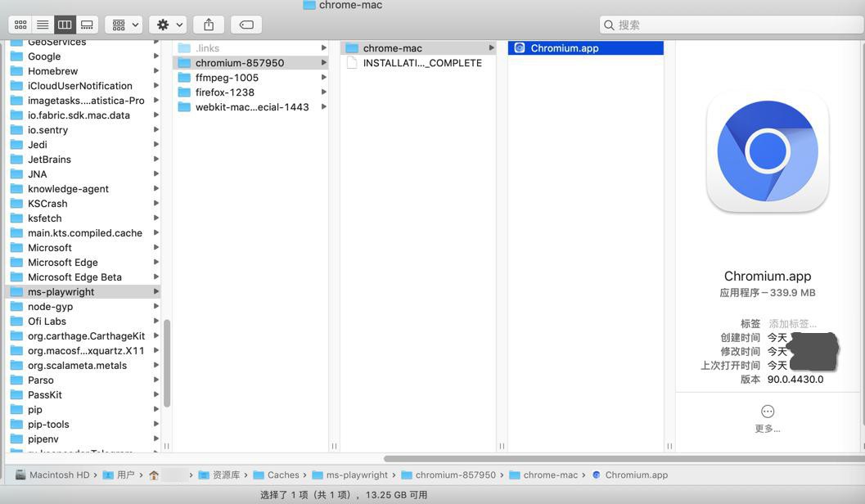Go to ms-playwright in path bar
The image size is (865, 504).
[x=350, y=475]
